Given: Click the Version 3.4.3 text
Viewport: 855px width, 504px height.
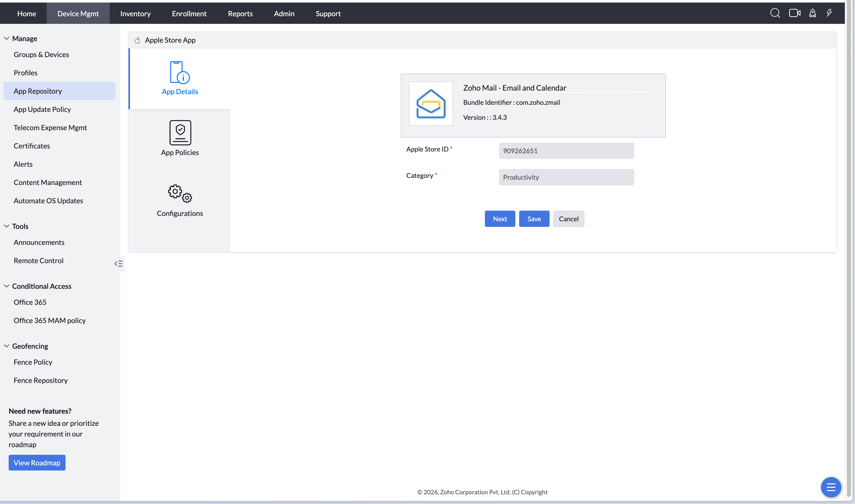Looking at the screenshot, I should pyautogui.click(x=485, y=117).
